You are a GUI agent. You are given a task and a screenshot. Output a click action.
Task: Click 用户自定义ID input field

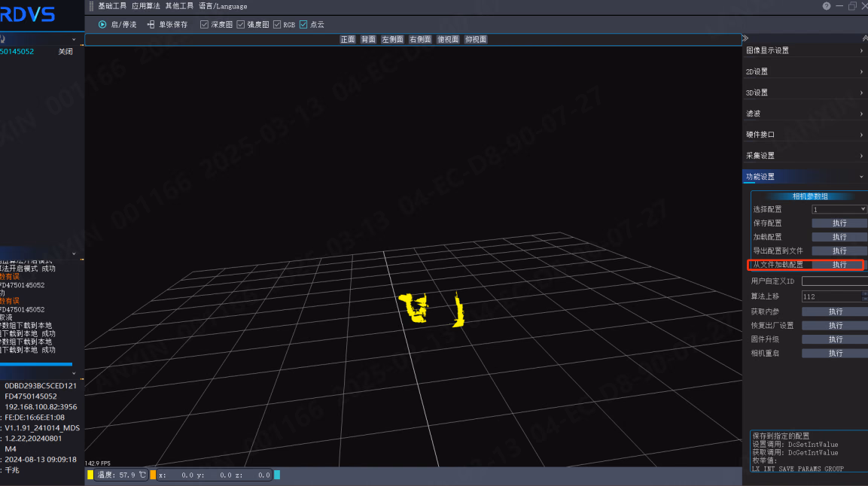click(x=835, y=281)
